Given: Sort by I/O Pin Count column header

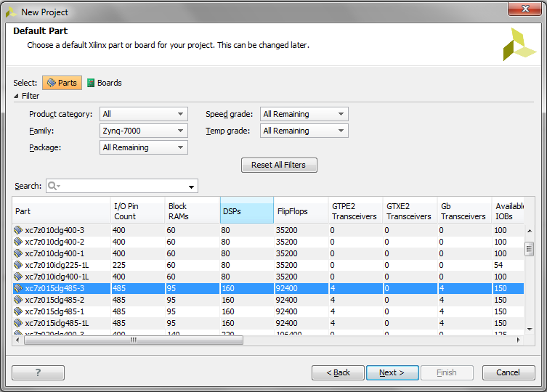Looking at the screenshot, I should (x=138, y=211).
